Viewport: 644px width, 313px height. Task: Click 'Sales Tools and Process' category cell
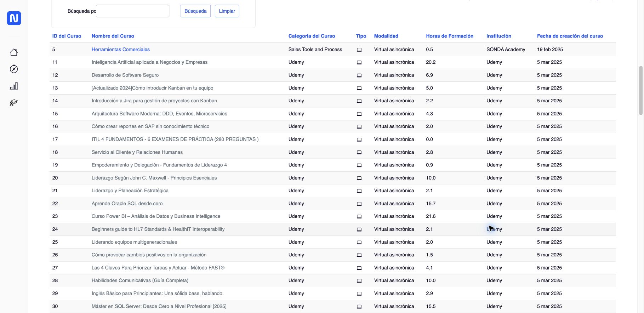[315, 50]
